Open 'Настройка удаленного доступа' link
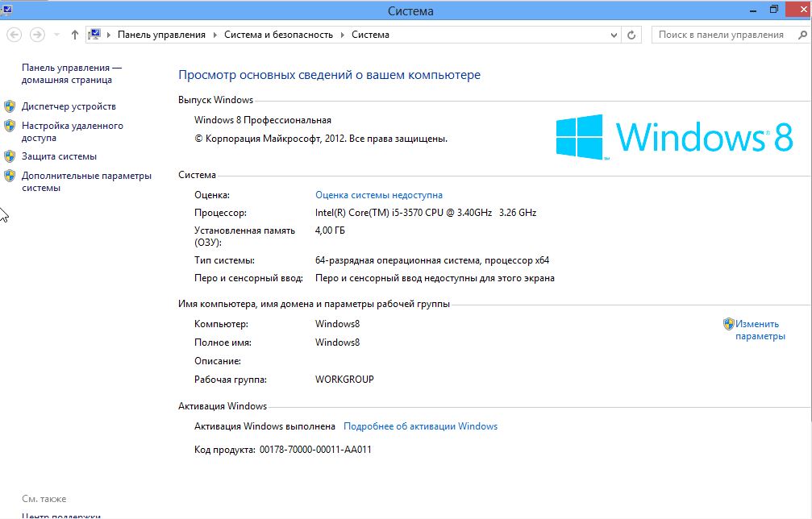Viewport: 812px width, 519px height. pos(73,131)
